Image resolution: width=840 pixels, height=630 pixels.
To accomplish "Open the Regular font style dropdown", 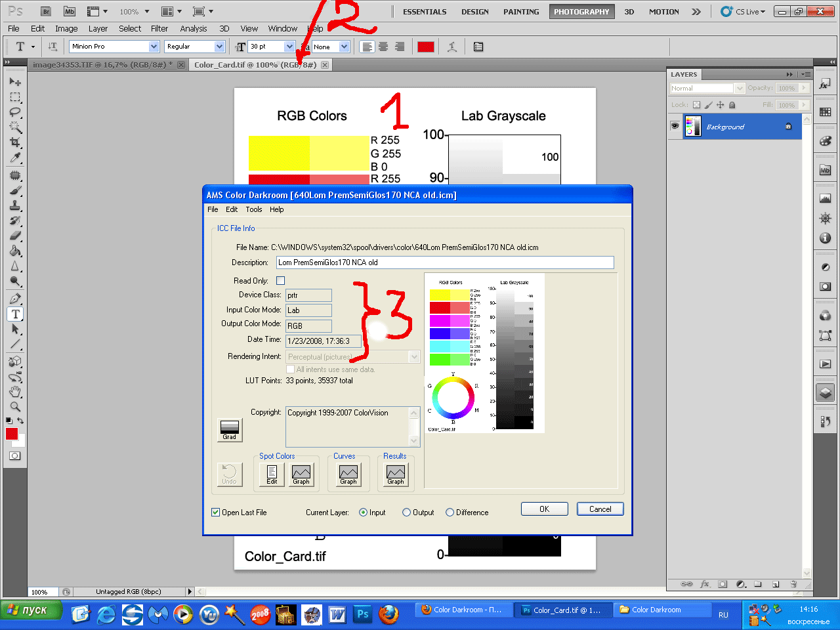I will click(x=219, y=47).
